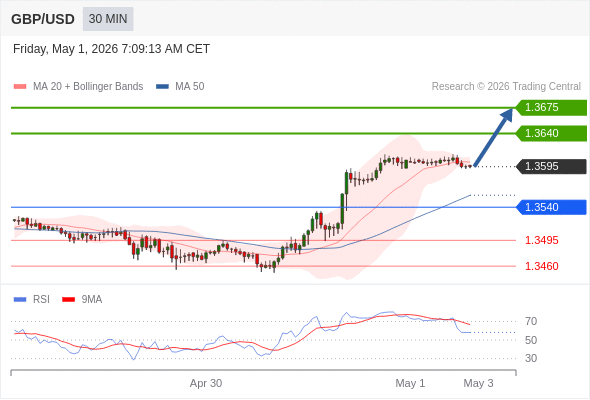Image resolution: width=590 pixels, height=400 pixels.
Task: Click the May 3 date axis label
Action: (478, 383)
